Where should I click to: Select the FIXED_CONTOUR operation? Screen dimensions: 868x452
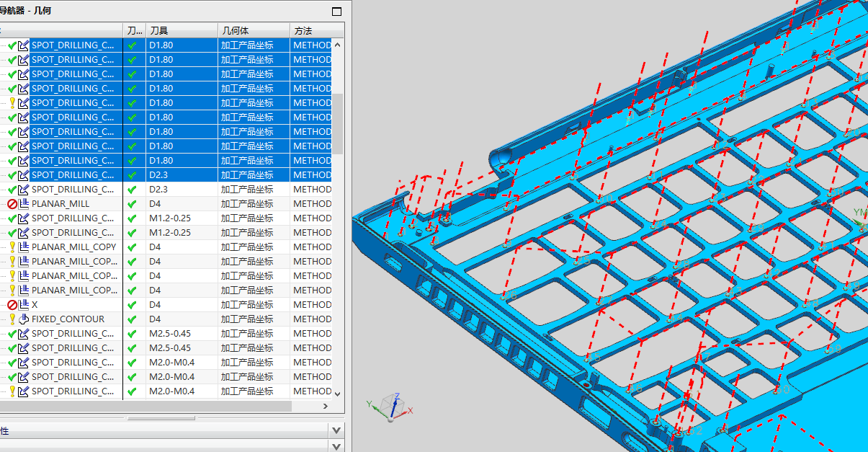(68, 319)
